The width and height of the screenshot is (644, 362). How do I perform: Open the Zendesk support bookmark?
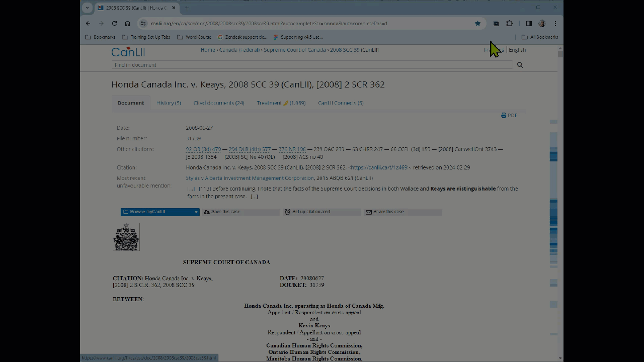[242, 37]
